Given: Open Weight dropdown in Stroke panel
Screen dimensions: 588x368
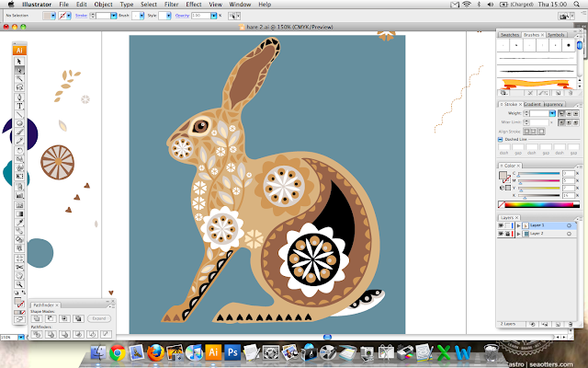Looking at the screenshot, I should tap(552, 113).
